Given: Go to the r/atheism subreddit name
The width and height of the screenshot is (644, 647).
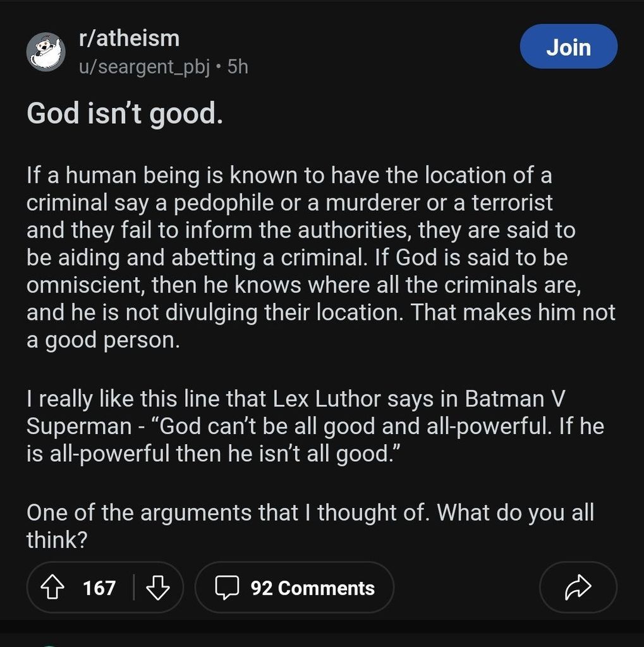Looking at the screenshot, I should (x=129, y=39).
